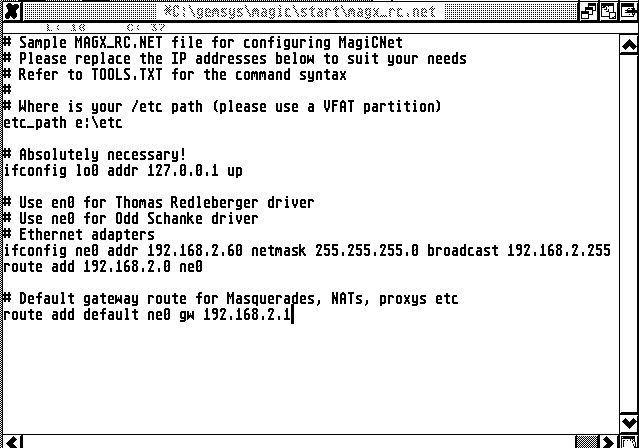Click the word TOOLS.TXT in comment
Screen dimensions: 639x448
[127, 75]
